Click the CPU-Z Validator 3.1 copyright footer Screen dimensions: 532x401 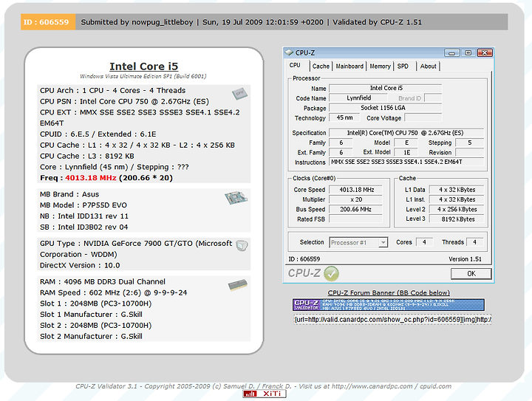click(x=263, y=386)
